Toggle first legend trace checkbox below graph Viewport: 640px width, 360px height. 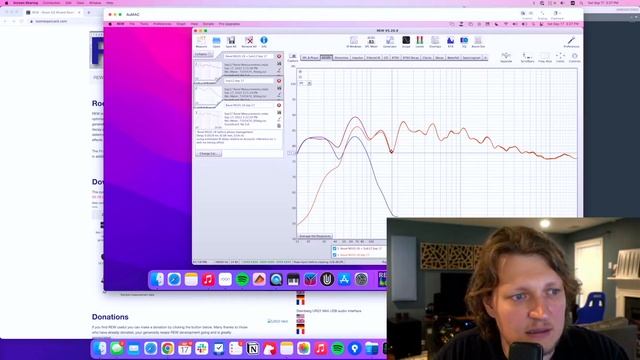[x=335, y=249]
